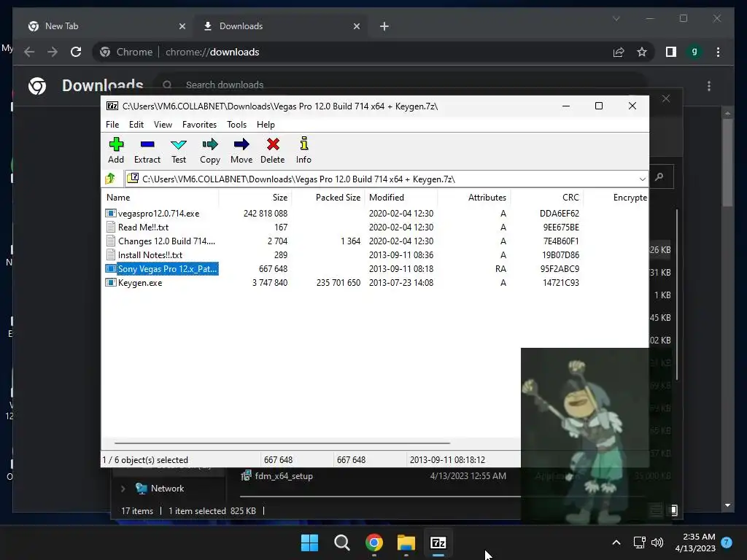The width and height of the screenshot is (747, 560).
Task: Click Chrome share page icon
Action: point(619,52)
